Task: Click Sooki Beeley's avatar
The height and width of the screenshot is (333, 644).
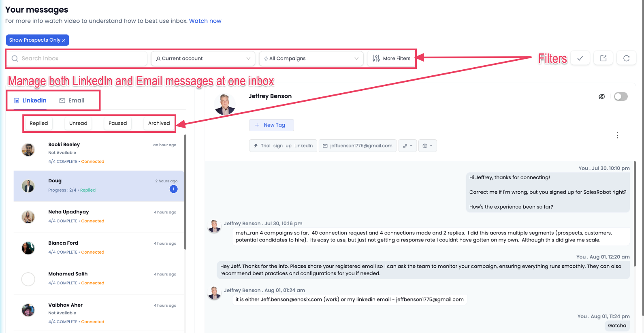Action: [x=28, y=150]
